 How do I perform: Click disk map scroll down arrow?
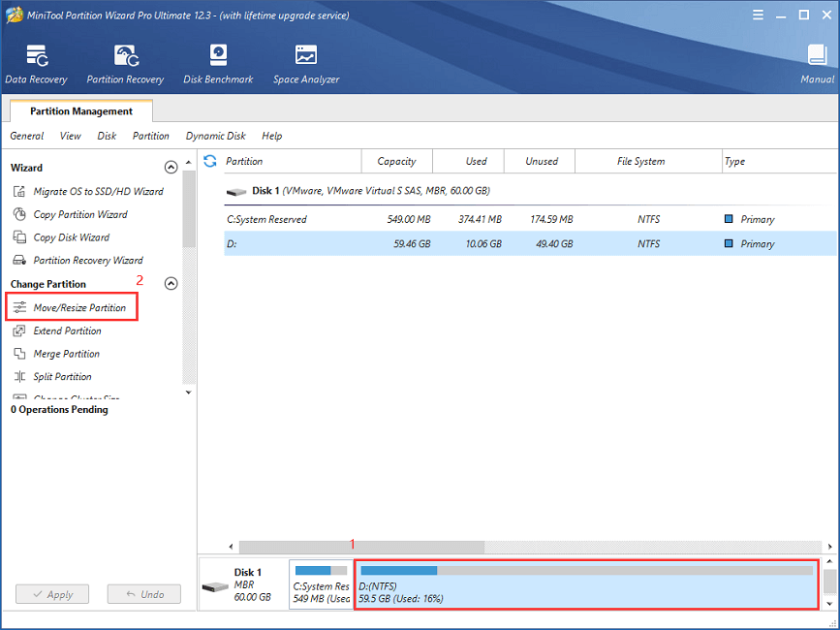pyautogui.click(x=829, y=604)
